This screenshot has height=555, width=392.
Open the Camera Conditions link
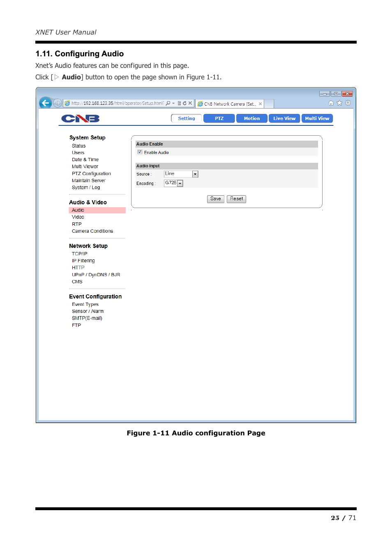[x=92, y=231]
